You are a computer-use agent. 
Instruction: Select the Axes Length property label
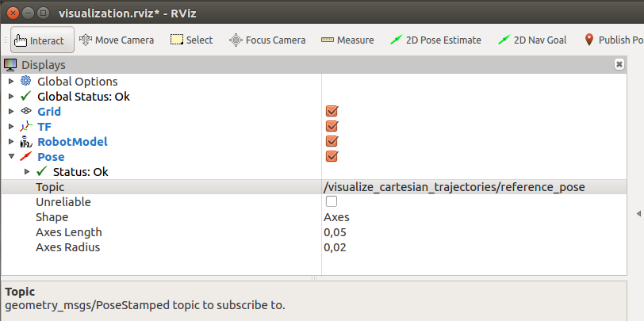[68, 232]
